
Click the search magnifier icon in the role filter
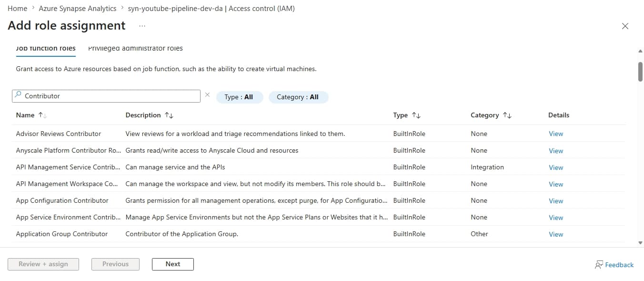click(x=18, y=95)
